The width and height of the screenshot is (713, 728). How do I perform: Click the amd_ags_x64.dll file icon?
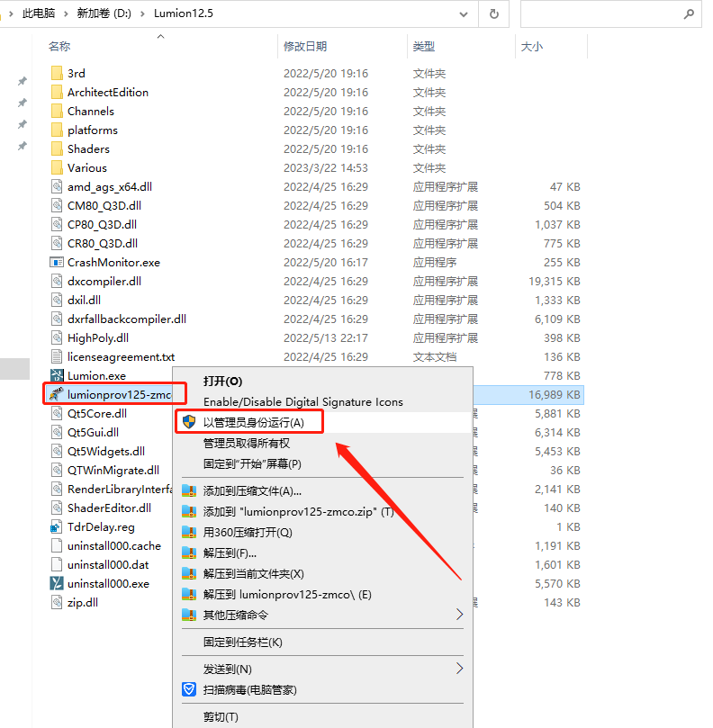tap(57, 186)
